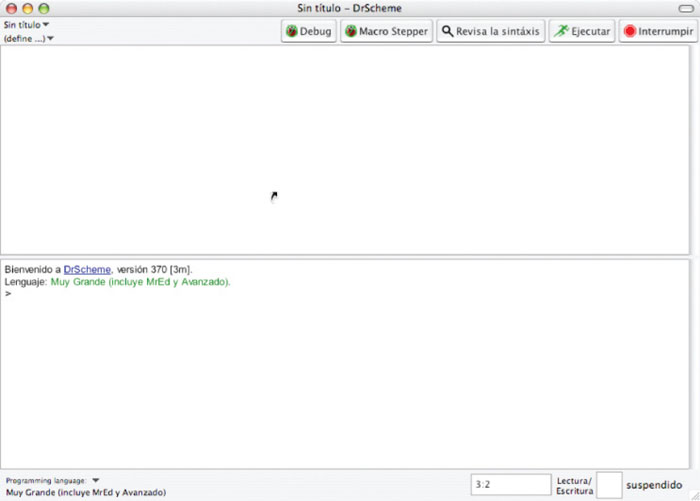This screenshot has height=501, width=700.
Task: Click the Lectura/Escritura label
Action: point(575,486)
